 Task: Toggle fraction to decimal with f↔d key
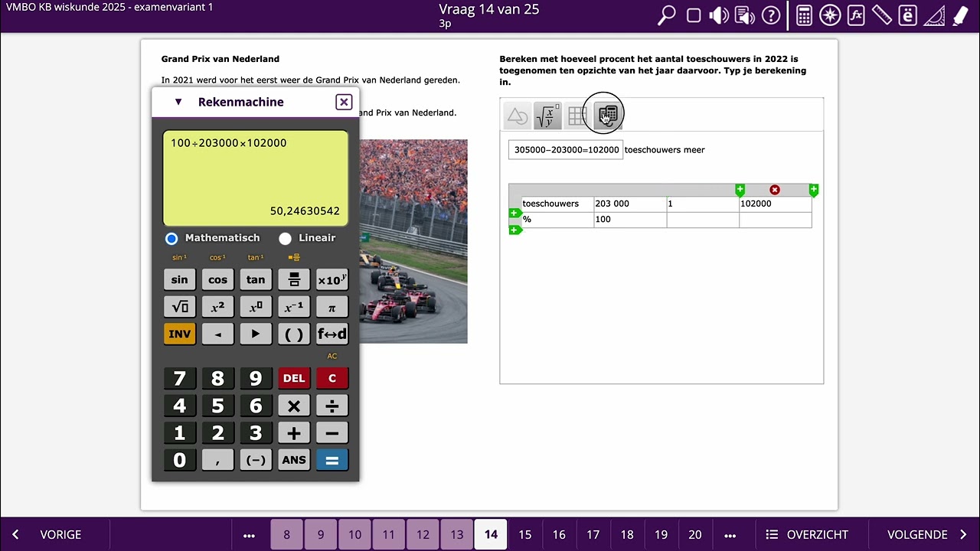(332, 334)
